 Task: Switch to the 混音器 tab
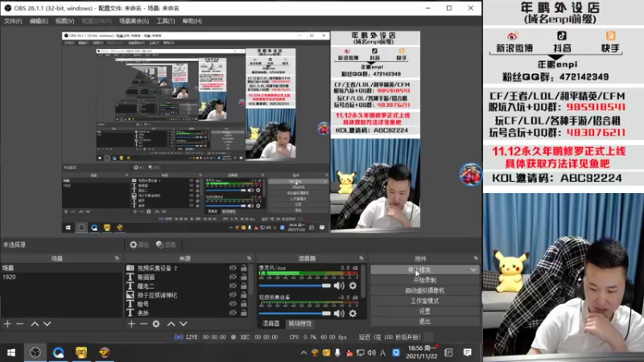pyautogui.click(x=271, y=323)
